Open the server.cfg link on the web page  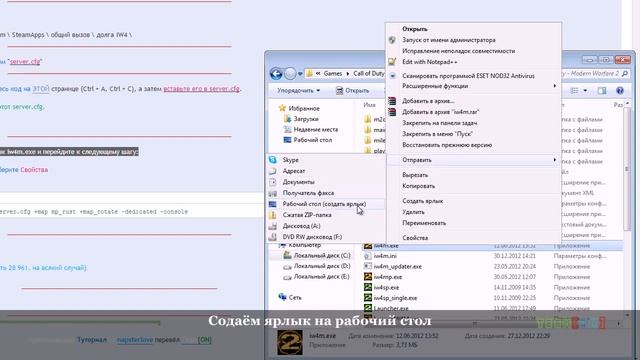pyautogui.click(x=25, y=62)
